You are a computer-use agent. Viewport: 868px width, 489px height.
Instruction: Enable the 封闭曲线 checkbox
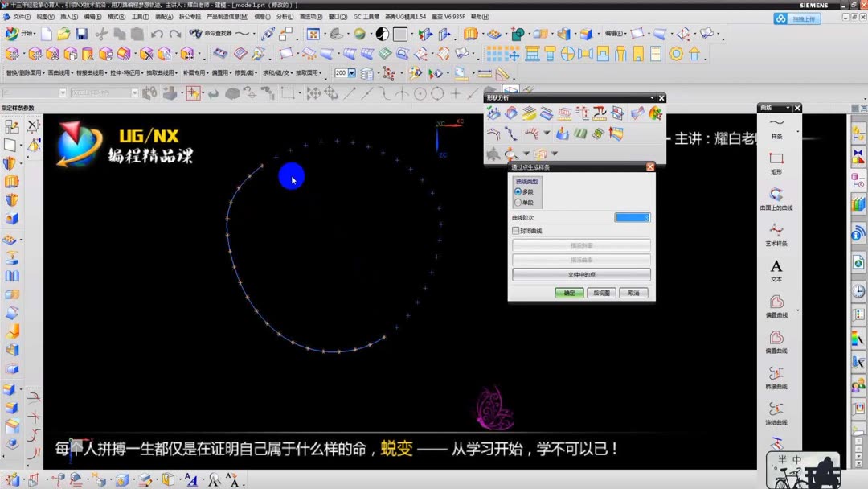tap(516, 230)
